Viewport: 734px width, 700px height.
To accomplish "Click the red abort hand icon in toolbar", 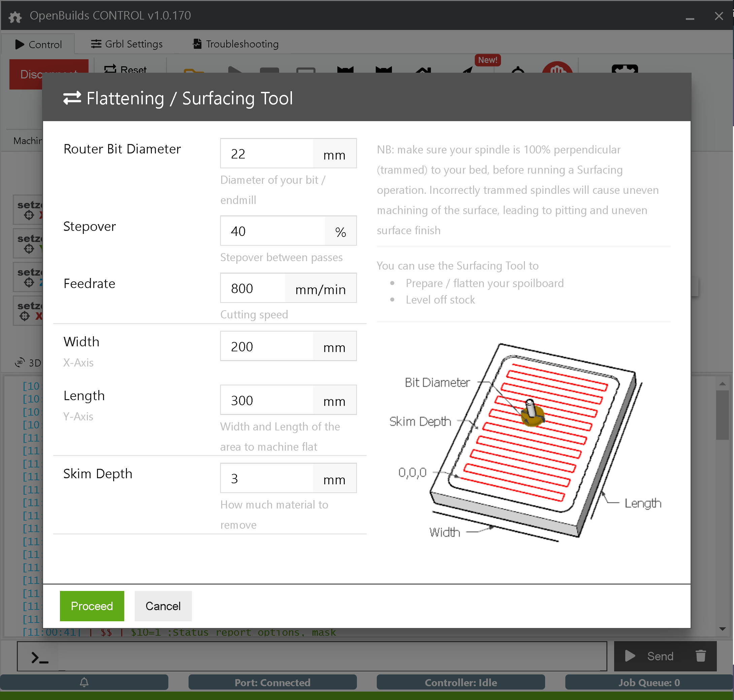I will (557, 68).
